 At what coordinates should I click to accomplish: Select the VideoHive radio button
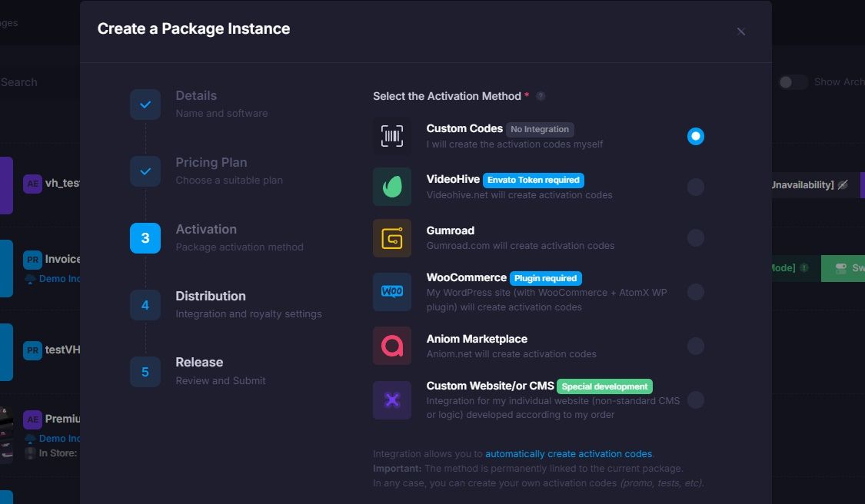coord(695,187)
